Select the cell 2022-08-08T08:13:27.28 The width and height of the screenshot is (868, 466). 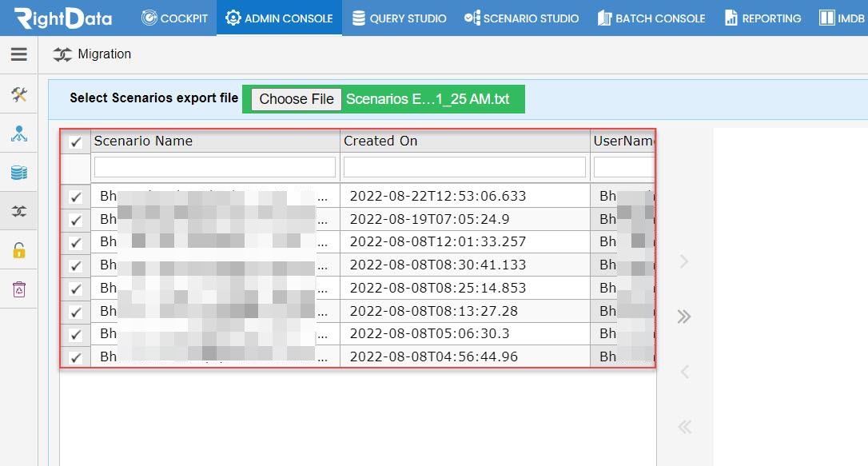click(465, 311)
